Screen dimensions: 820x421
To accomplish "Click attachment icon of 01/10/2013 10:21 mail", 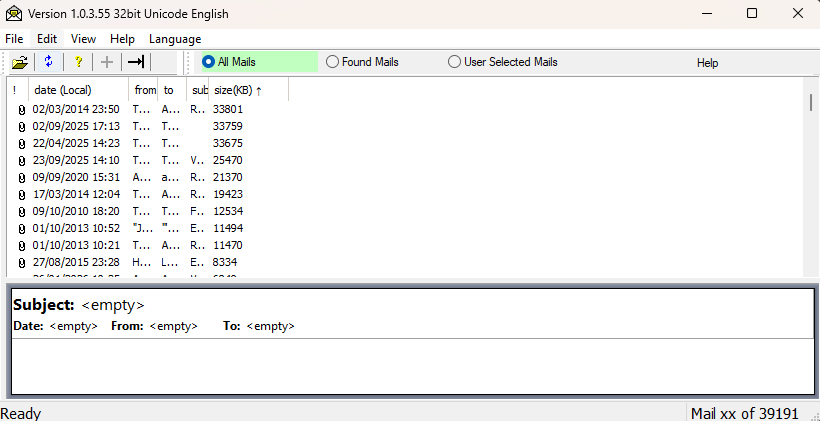I will coord(21,246).
